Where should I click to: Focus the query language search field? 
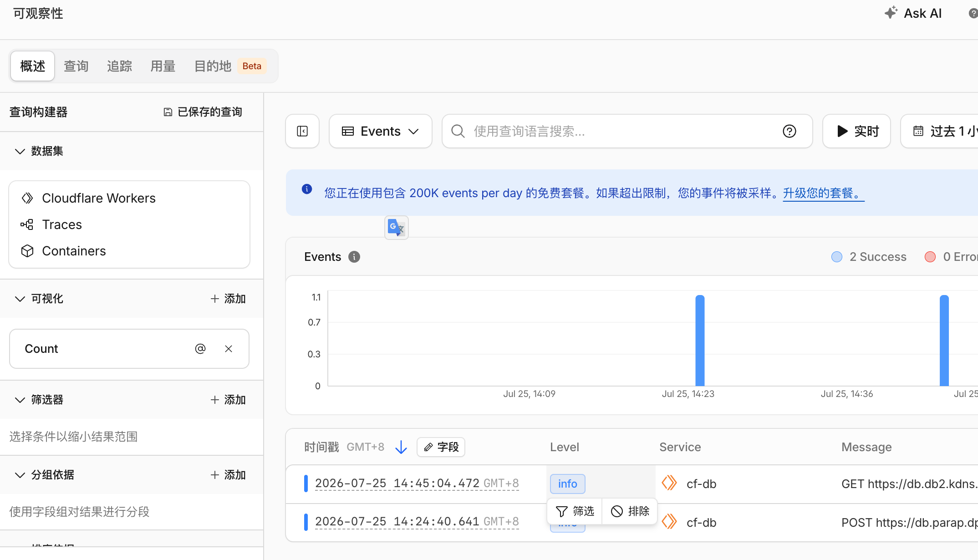[x=627, y=131]
